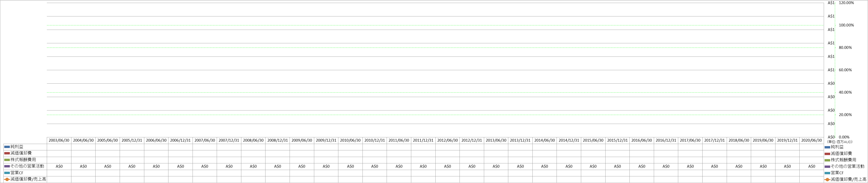Select the 2006/06/30 date column header
This screenshot has width=868, height=183.
tap(156, 140)
